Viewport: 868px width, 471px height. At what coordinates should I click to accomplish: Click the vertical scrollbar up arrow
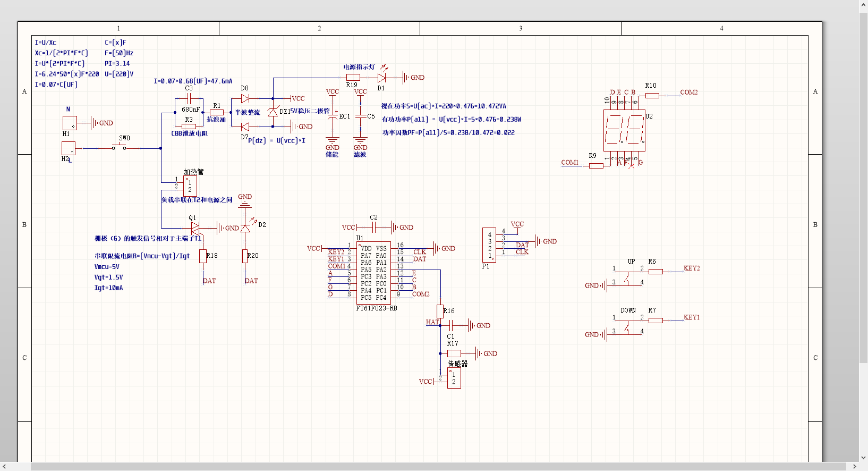[863, 5]
